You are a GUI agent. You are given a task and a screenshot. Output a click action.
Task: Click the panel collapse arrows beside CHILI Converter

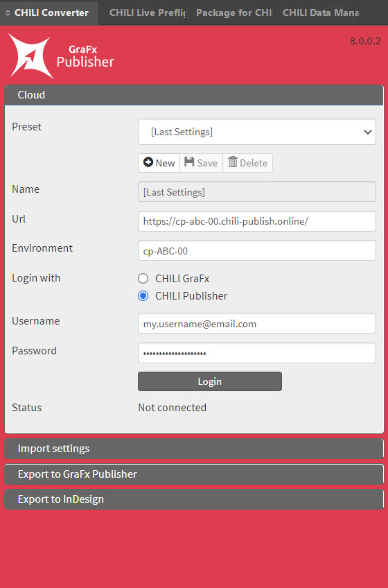8,12
